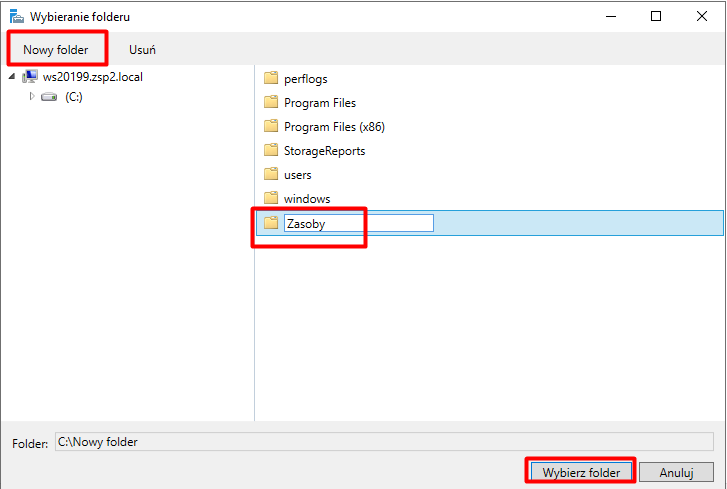The width and height of the screenshot is (727, 489).
Task: Click the windows folder icon
Action: click(x=270, y=198)
